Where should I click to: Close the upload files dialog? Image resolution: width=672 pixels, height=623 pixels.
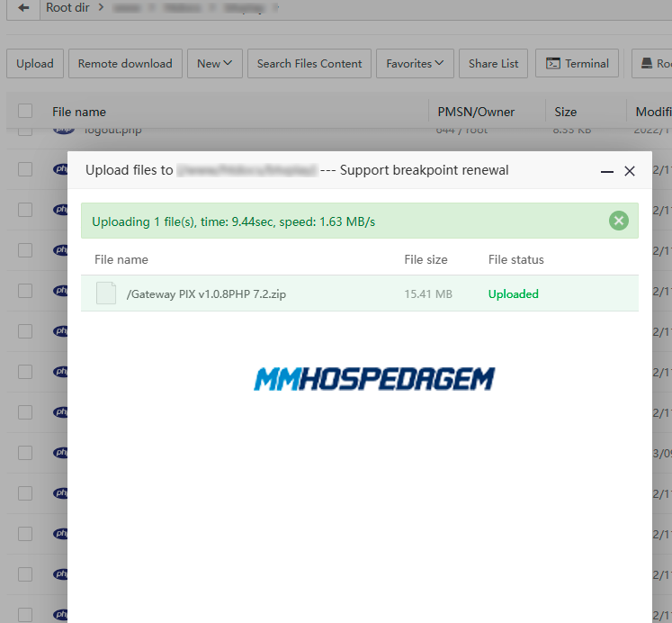click(x=630, y=171)
